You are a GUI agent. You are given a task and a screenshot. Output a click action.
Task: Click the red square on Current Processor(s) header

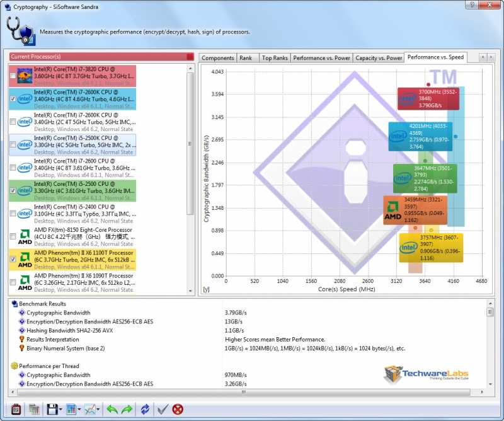coord(190,57)
